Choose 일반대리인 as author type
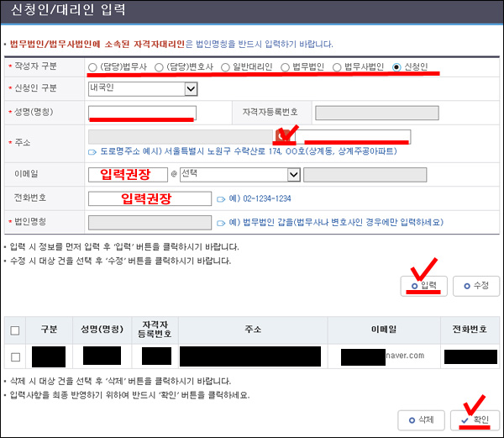 coord(225,67)
